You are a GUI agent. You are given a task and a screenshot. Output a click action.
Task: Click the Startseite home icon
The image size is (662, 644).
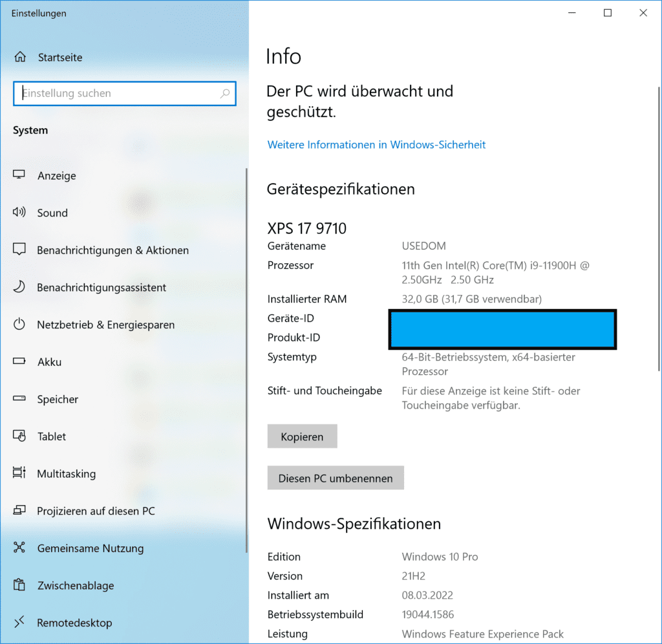coord(20,57)
